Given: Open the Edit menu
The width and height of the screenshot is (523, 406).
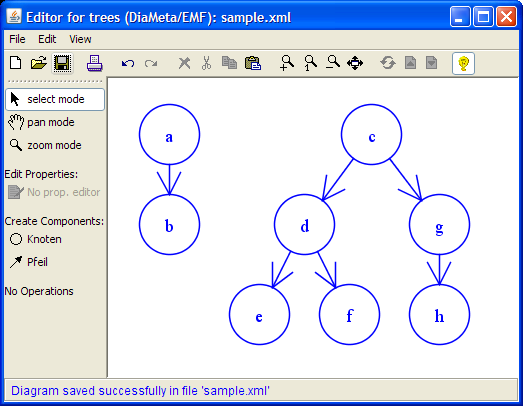Looking at the screenshot, I should [47, 39].
